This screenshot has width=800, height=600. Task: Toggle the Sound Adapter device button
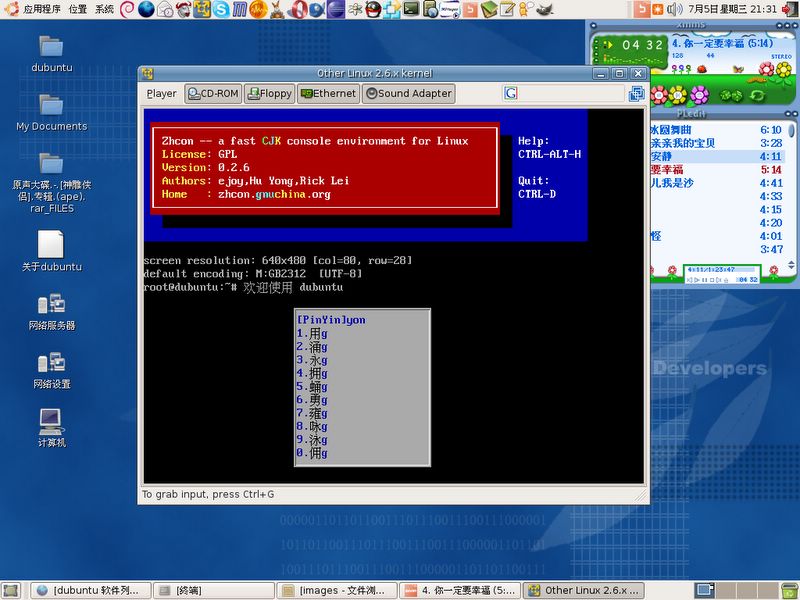tap(409, 93)
